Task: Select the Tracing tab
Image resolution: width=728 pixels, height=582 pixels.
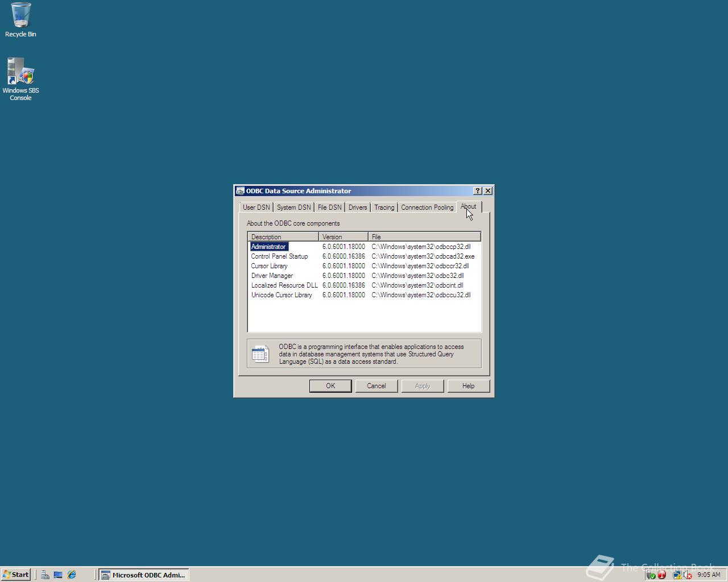Action: click(x=384, y=207)
